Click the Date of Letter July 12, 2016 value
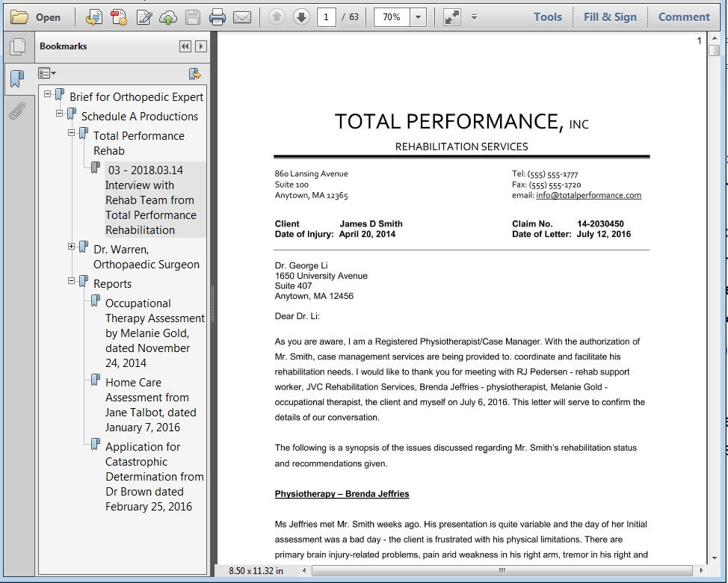 pos(604,234)
